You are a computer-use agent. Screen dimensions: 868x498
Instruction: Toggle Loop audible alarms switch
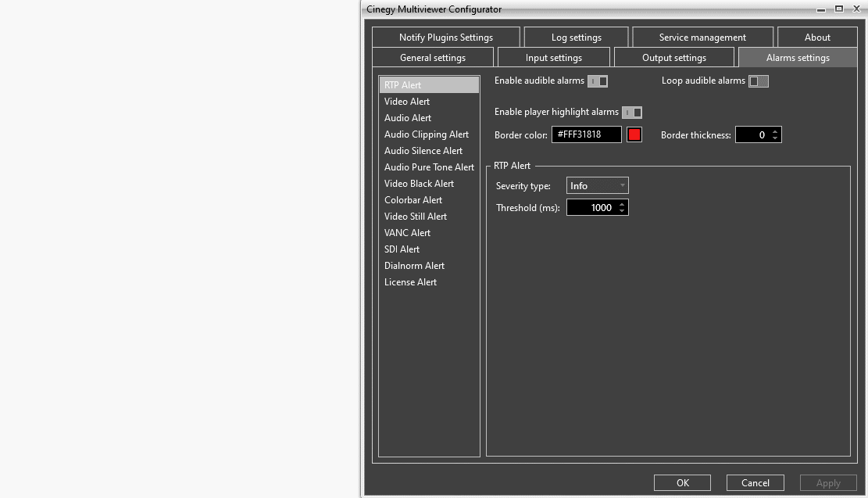point(759,81)
